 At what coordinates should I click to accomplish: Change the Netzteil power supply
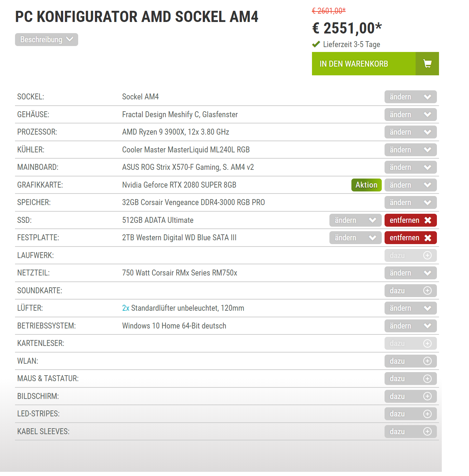411,273
